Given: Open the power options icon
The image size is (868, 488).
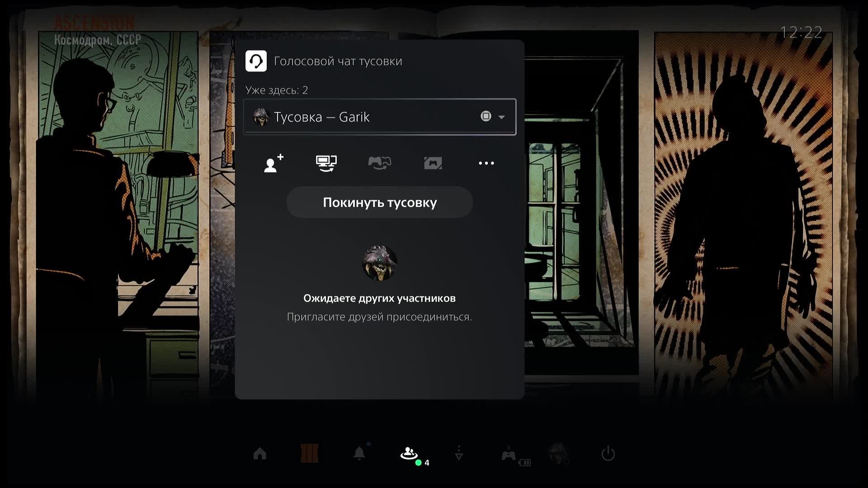Looking at the screenshot, I should click(x=608, y=453).
